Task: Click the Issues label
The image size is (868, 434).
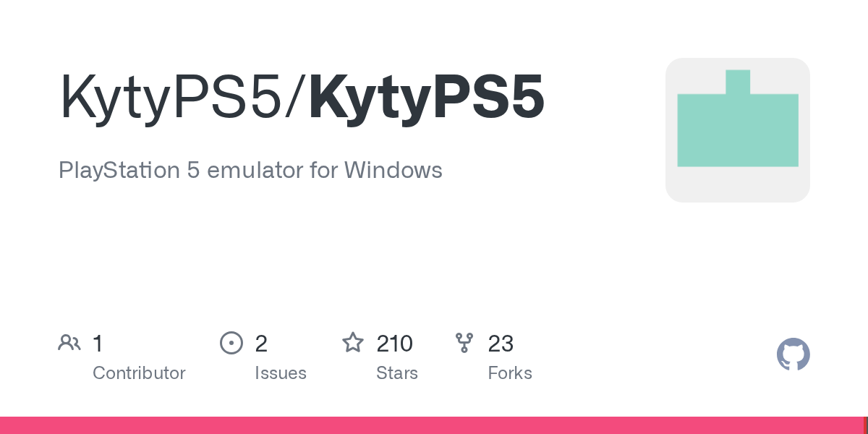Action: click(x=281, y=373)
